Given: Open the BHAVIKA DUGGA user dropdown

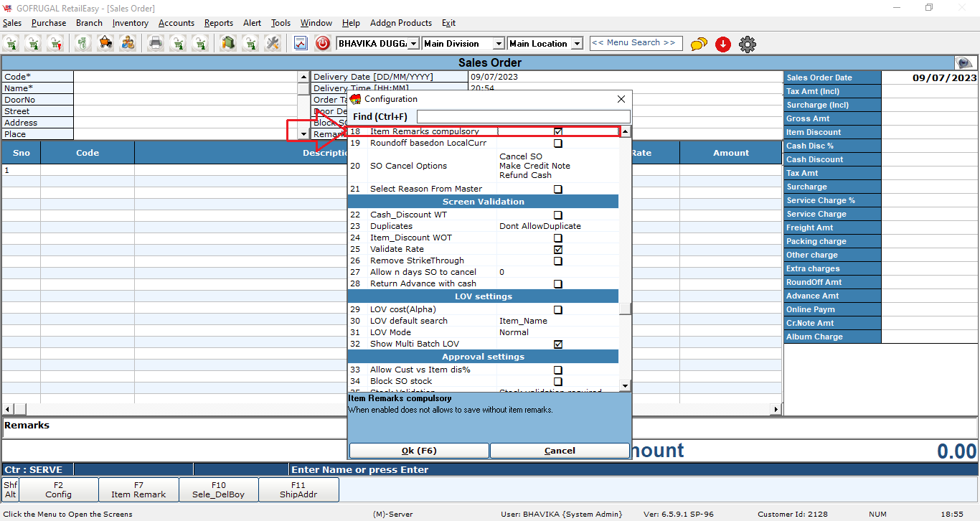Looking at the screenshot, I should (x=413, y=44).
